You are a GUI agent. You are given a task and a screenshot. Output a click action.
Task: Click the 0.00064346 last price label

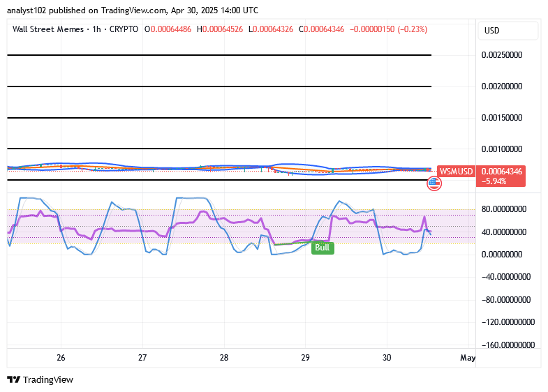501,172
